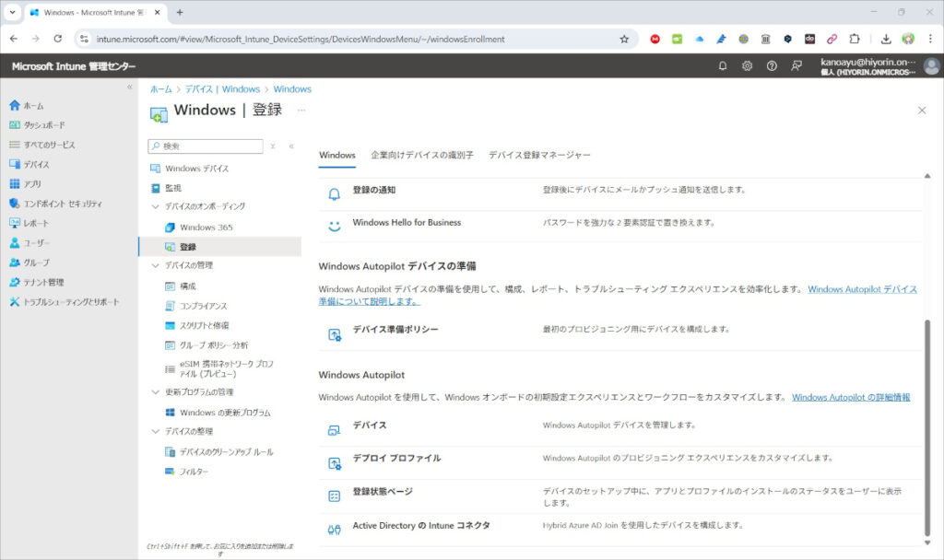Open the tab search dropdown in Chrome
This screenshot has width=944, height=560.
[12, 12]
